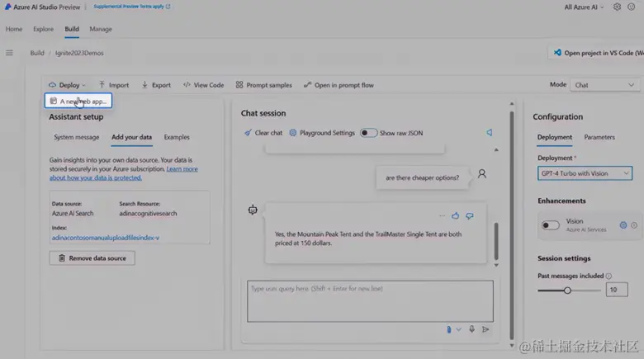The width and height of the screenshot is (644, 359).
Task: Click the Past messages value field
Action: point(617,290)
